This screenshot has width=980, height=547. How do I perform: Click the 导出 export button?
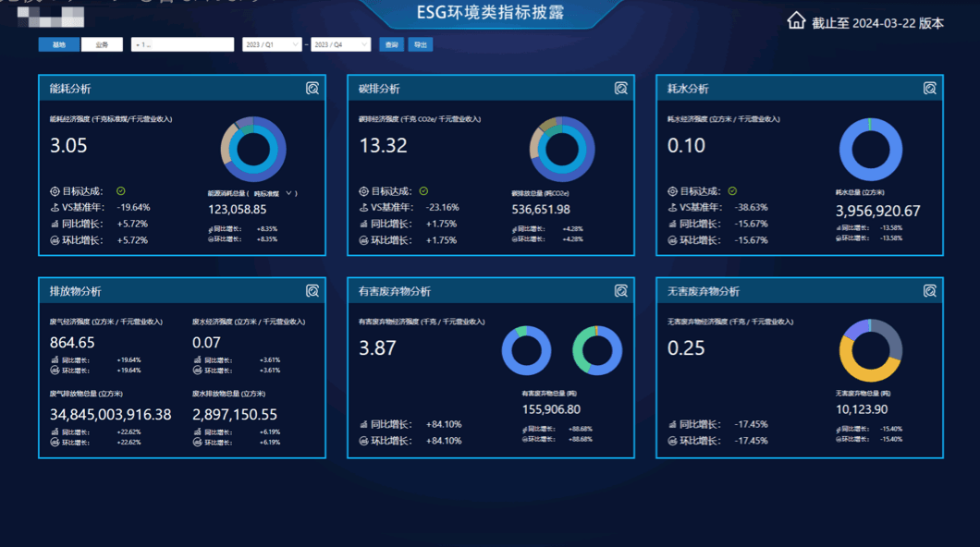point(421,44)
